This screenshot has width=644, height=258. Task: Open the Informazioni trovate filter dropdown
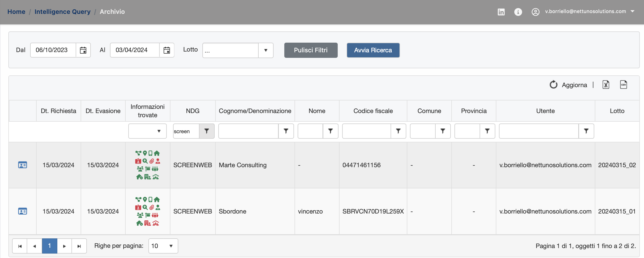[x=147, y=131]
